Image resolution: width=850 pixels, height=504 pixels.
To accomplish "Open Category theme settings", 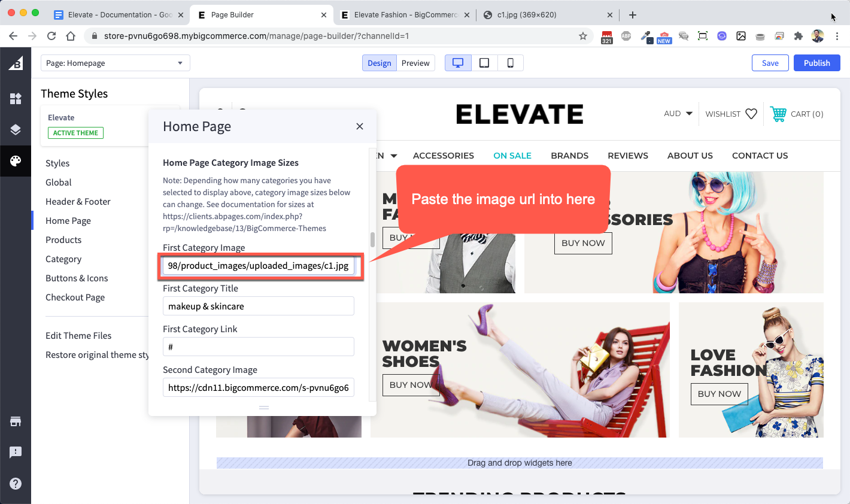I will pyautogui.click(x=63, y=259).
